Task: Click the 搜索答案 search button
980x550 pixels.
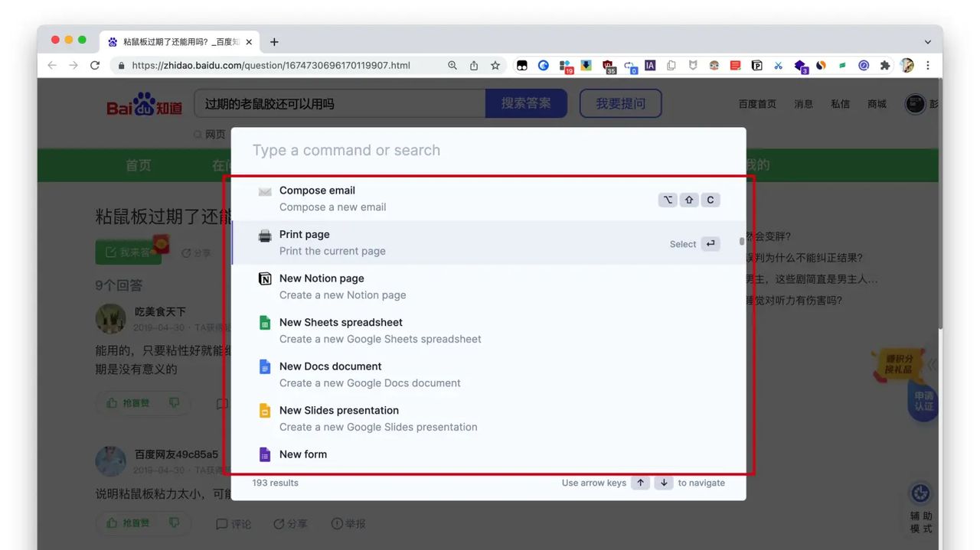Action: [x=526, y=103]
